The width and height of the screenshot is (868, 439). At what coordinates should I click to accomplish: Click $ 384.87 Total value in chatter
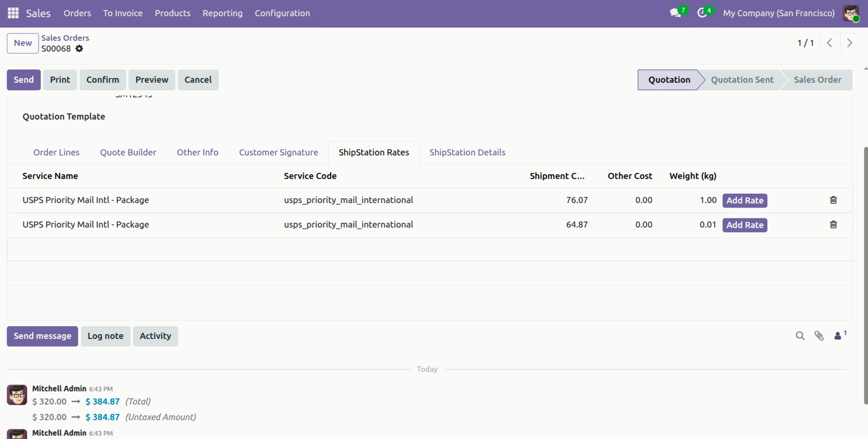[103, 401]
